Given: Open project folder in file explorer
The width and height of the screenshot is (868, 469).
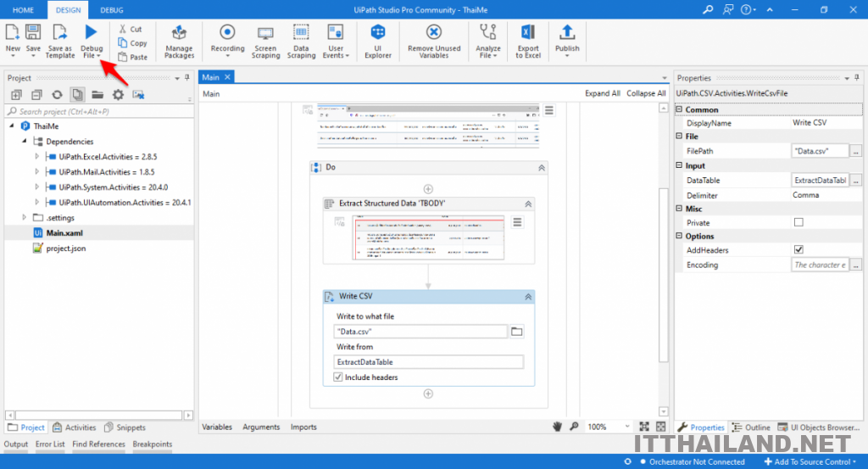Looking at the screenshot, I should coord(97,95).
